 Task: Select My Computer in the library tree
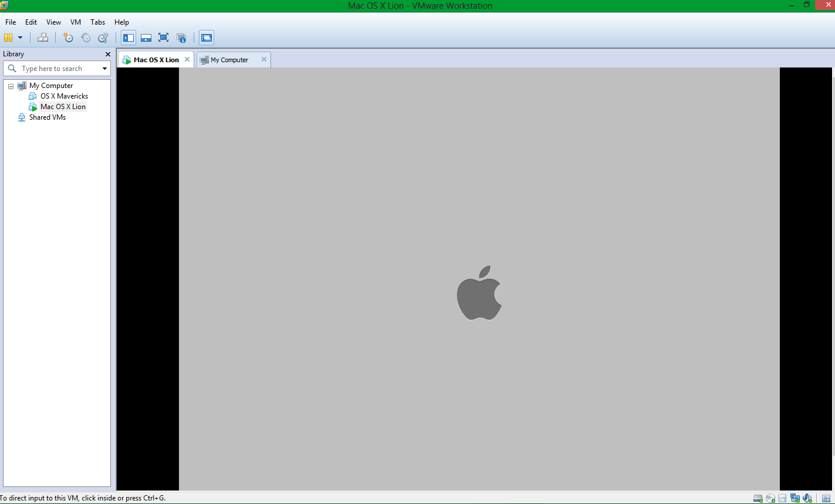click(51, 86)
